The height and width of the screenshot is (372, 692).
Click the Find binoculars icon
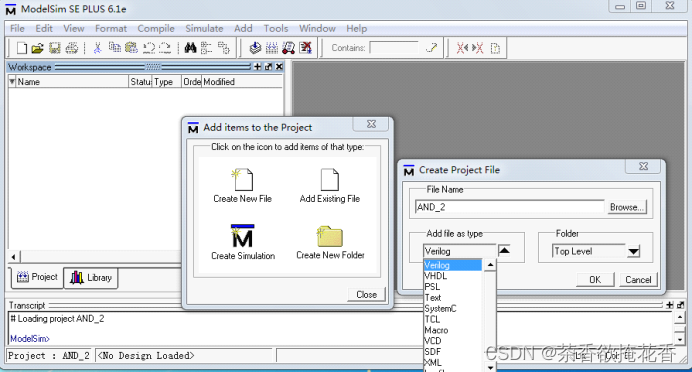point(190,48)
